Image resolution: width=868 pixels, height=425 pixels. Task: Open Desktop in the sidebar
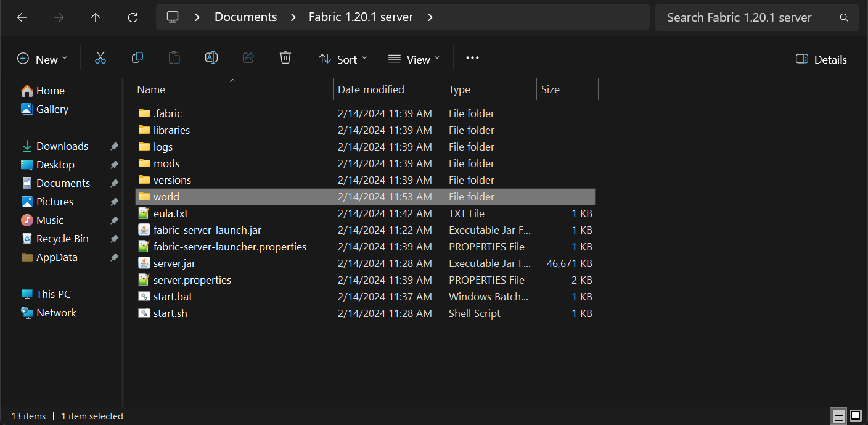(x=47, y=165)
